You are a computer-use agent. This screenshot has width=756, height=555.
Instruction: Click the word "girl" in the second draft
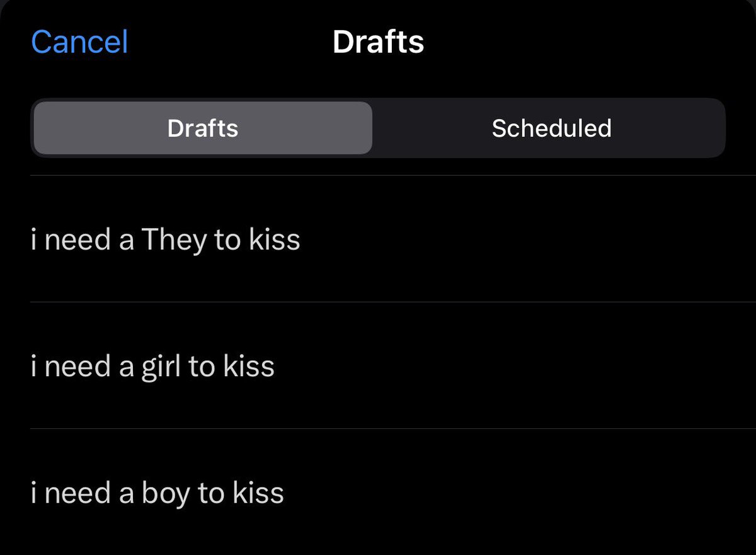[x=161, y=367]
